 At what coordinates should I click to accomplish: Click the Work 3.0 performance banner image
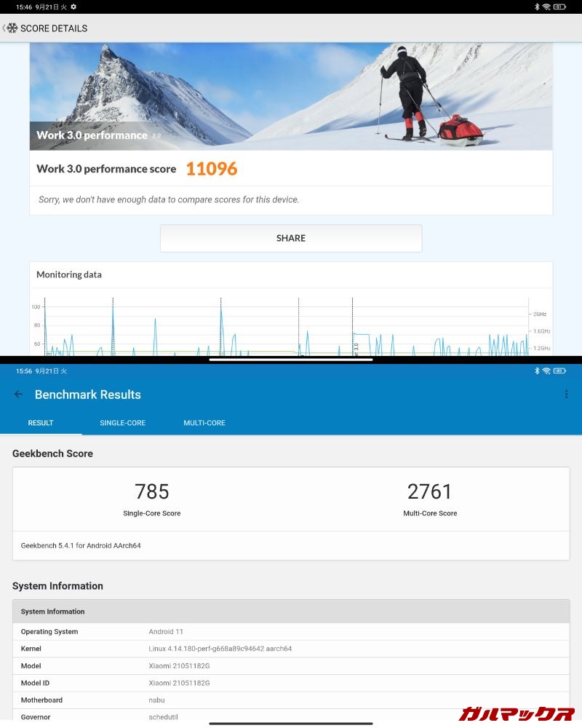coord(291,96)
